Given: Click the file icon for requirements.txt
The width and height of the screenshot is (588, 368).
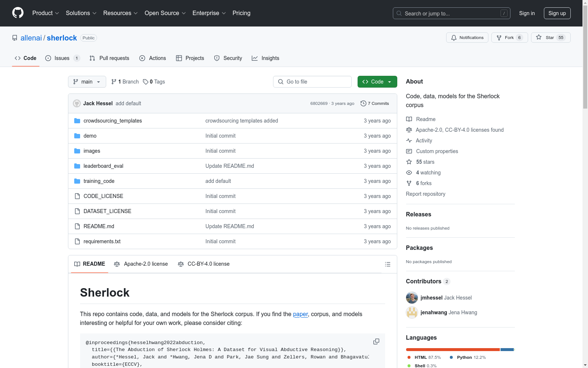Looking at the screenshot, I should pos(77,241).
